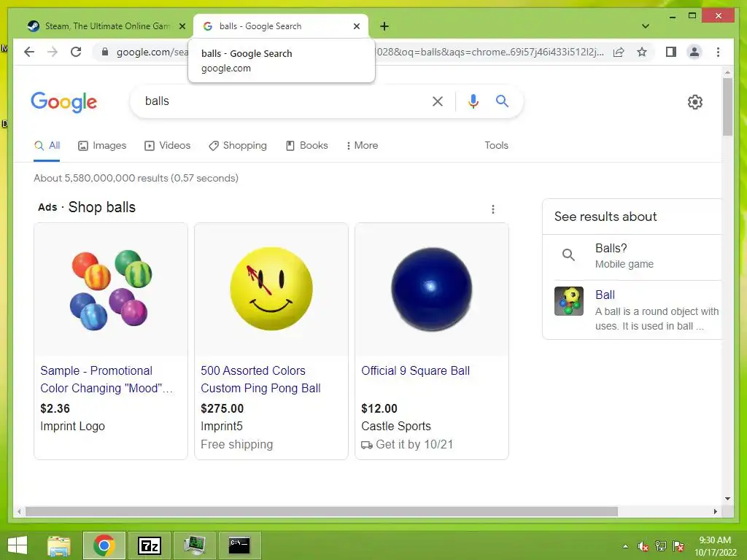This screenshot has height=560, width=747.
Task: Clear the search box with X
Action: [438, 101]
